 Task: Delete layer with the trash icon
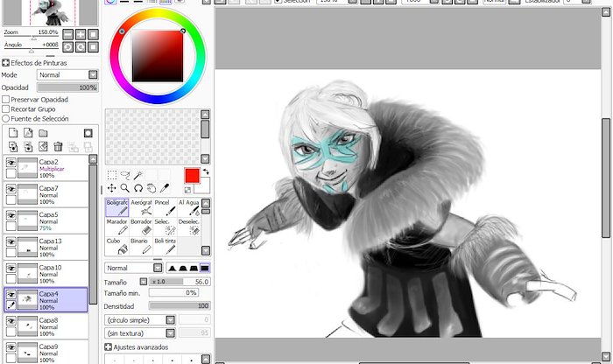pos(58,147)
